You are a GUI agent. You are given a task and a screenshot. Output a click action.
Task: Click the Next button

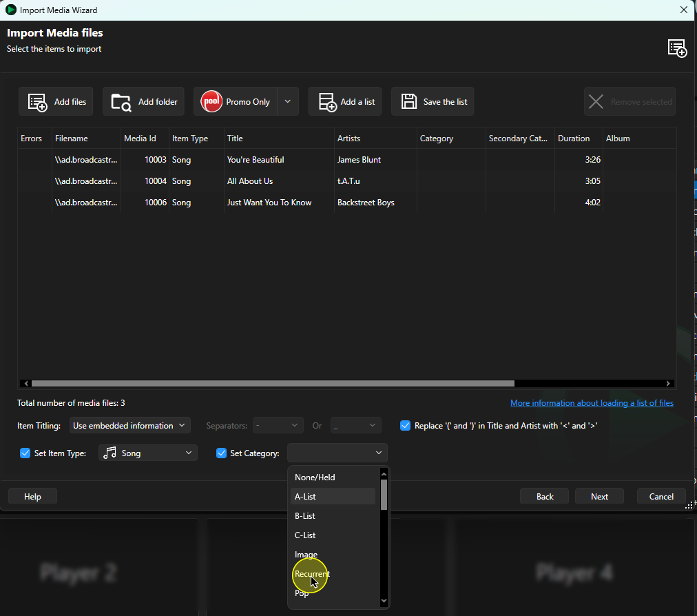pos(599,496)
